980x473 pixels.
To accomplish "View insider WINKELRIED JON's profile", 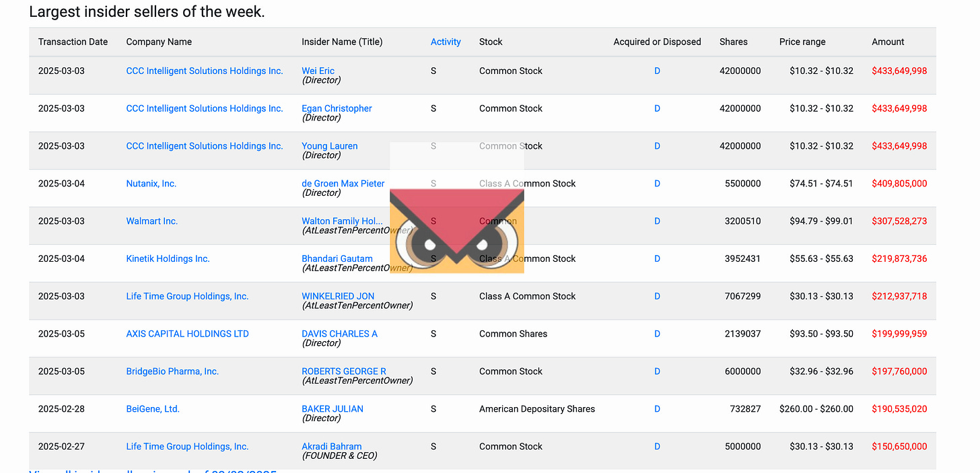I will [x=338, y=297].
